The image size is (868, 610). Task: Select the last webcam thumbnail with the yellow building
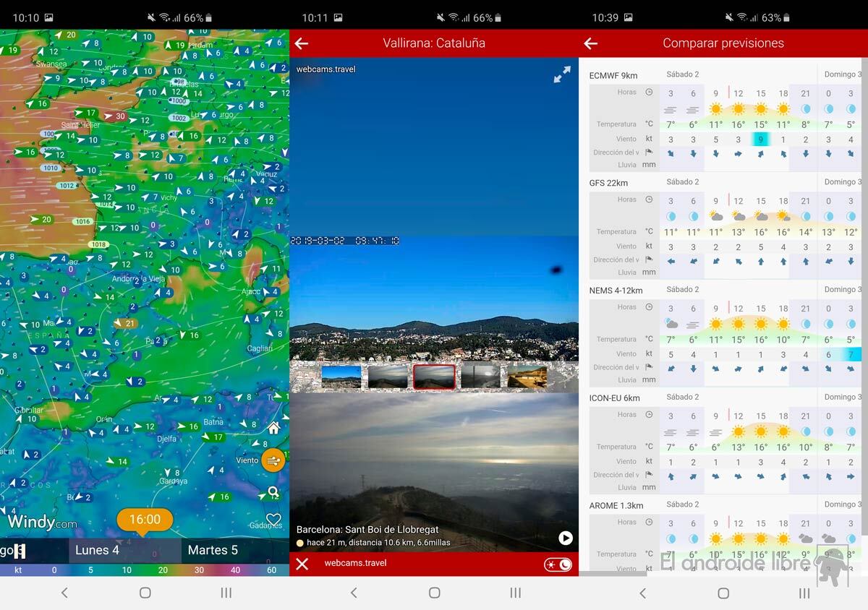[x=527, y=377]
